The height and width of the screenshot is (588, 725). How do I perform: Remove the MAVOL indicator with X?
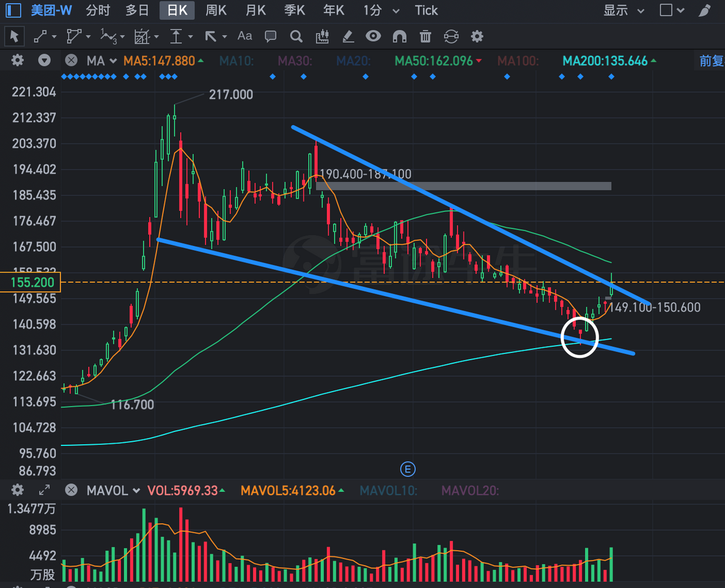(71, 490)
